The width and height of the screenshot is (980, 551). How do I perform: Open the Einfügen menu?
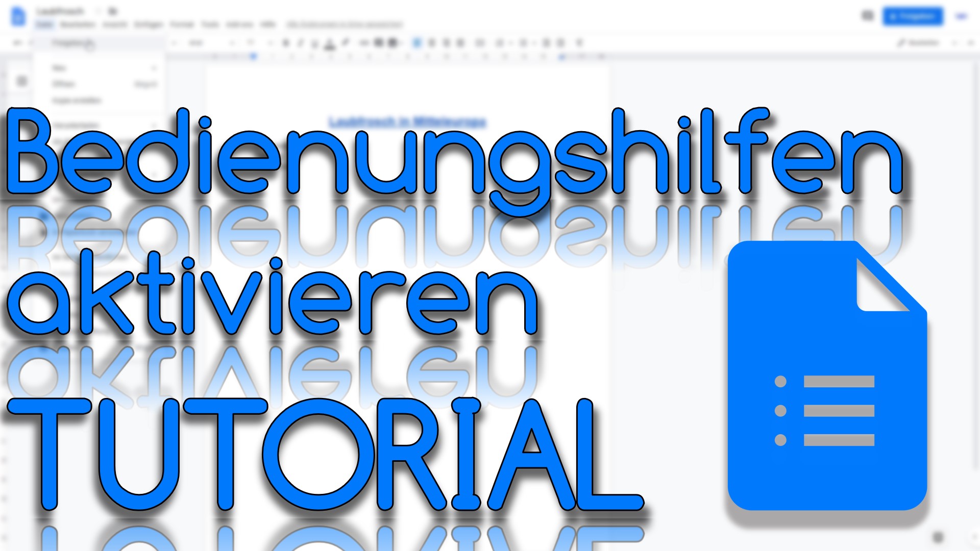pos(149,24)
